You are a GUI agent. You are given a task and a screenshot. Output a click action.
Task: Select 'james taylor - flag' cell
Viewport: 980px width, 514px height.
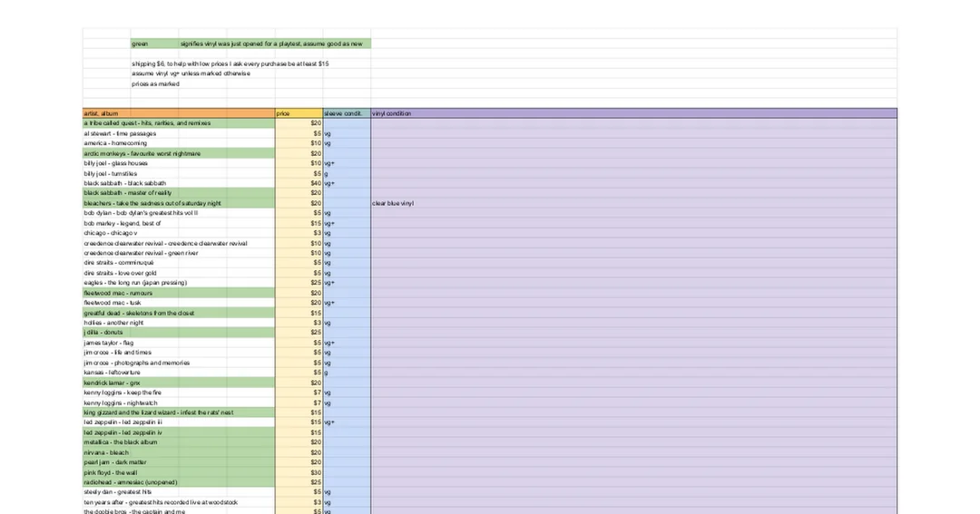coord(179,343)
